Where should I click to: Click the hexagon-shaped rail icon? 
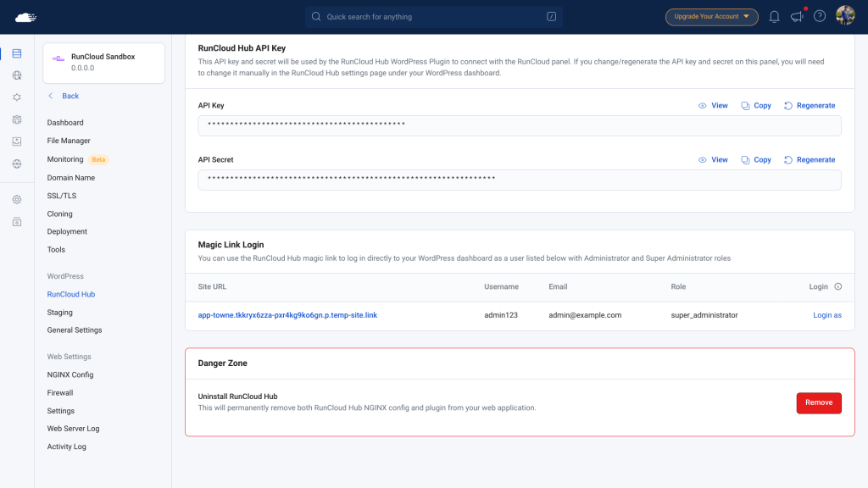[x=17, y=97]
